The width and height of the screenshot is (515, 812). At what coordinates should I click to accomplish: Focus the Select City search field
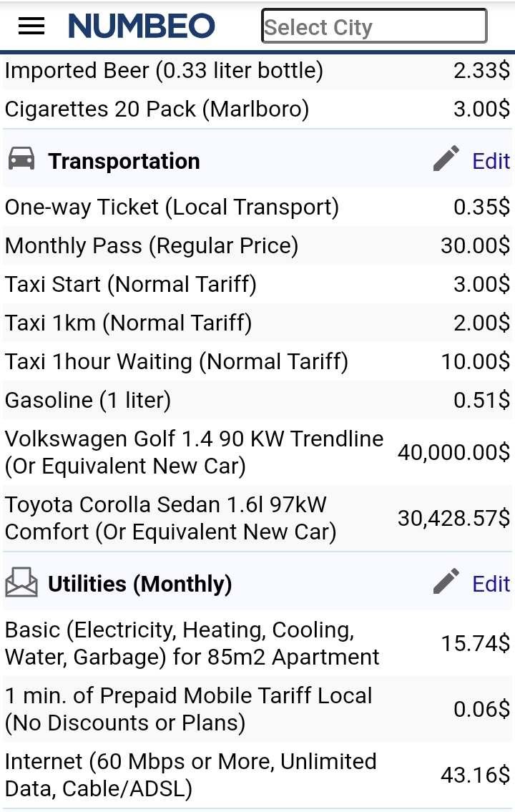[x=374, y=26]
